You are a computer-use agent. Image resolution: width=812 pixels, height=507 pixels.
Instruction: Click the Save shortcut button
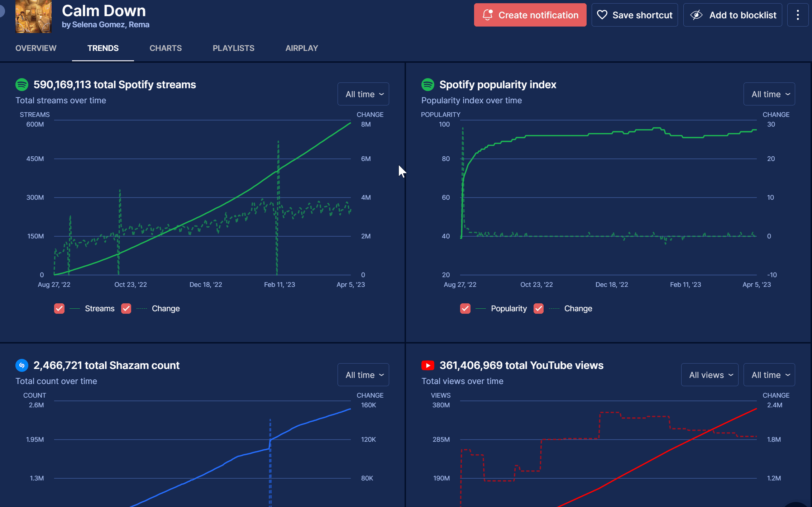635,15
